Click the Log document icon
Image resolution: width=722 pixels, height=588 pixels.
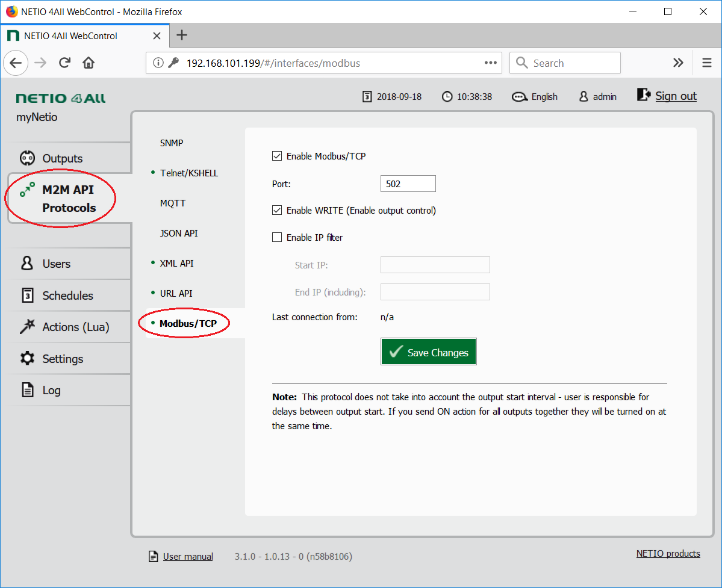coord(28,390)
